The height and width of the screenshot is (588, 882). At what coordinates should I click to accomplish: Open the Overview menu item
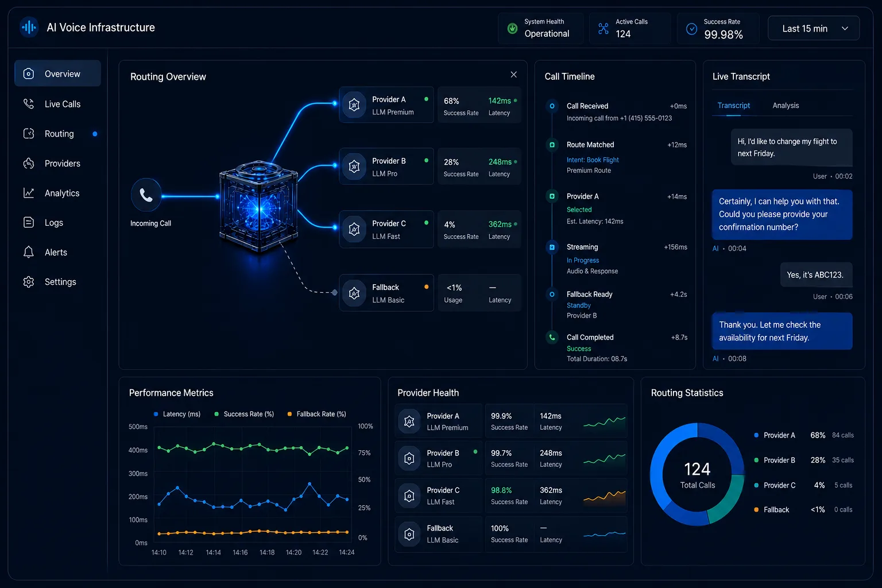pyautogui.click(x=57, y=73)
